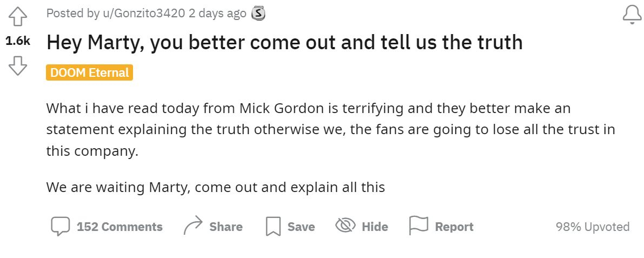
Task: Click the 98% Upvoted text
Action: click(593, 227)
